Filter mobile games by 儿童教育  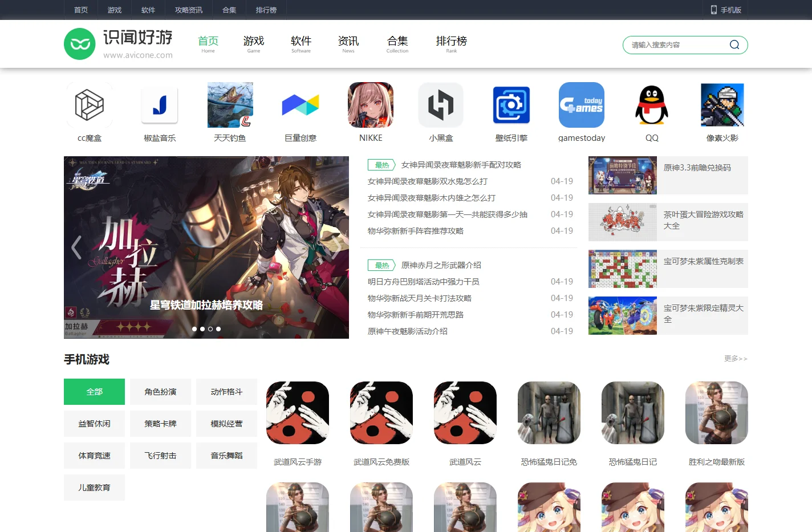94,488
